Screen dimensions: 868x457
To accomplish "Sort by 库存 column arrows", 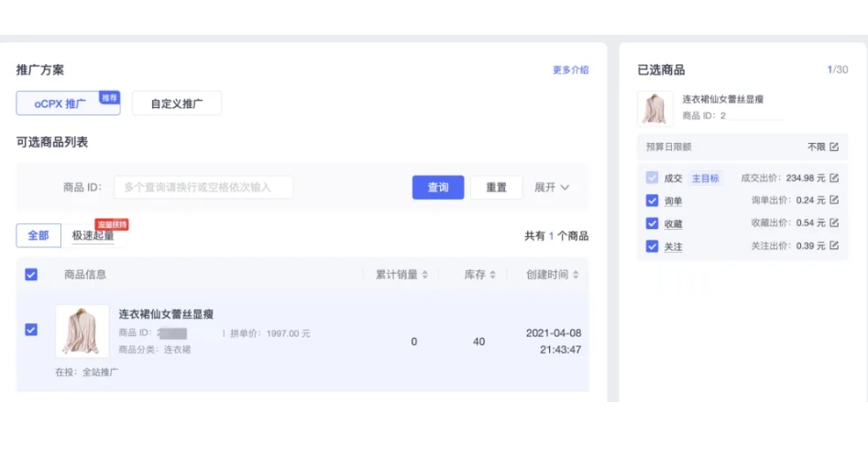I will (493, 275).
